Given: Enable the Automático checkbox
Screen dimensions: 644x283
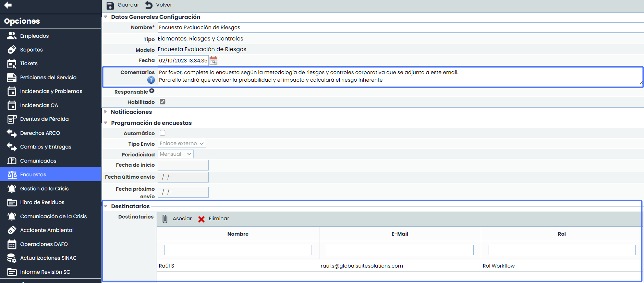Looking at the screenshot, I should pos(162,133).
